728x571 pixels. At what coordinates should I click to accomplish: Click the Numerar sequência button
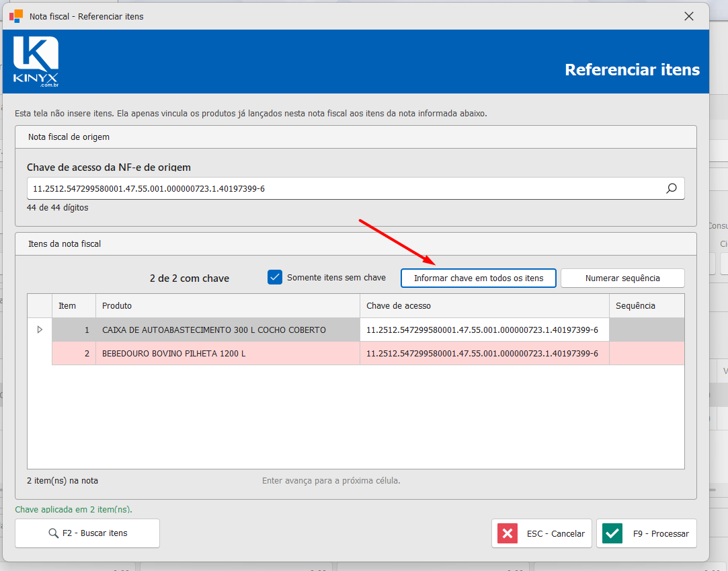coord(622,278)
